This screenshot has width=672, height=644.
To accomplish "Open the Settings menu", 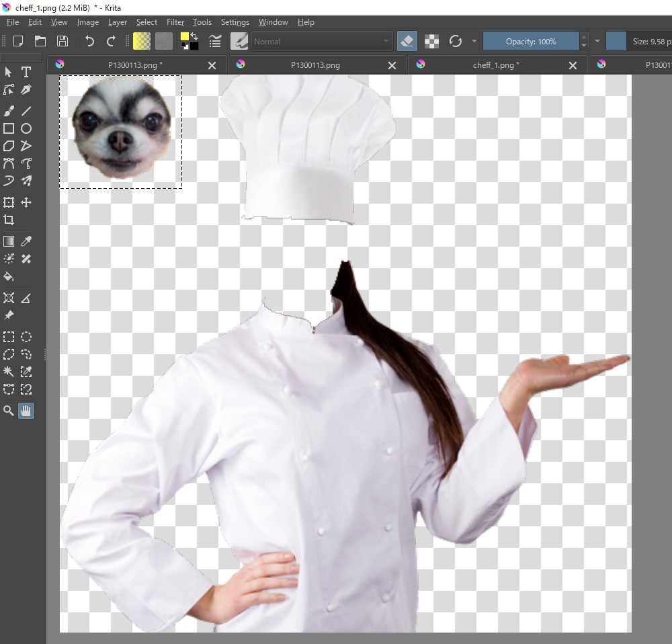I will click(x=235, y=22).
